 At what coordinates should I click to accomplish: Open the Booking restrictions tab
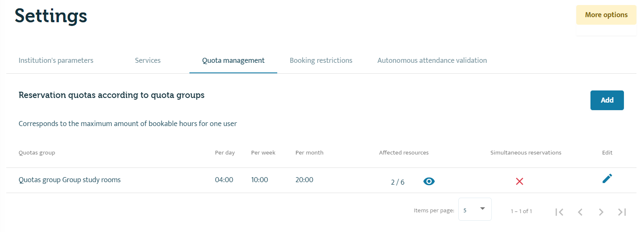coord(321,60)
